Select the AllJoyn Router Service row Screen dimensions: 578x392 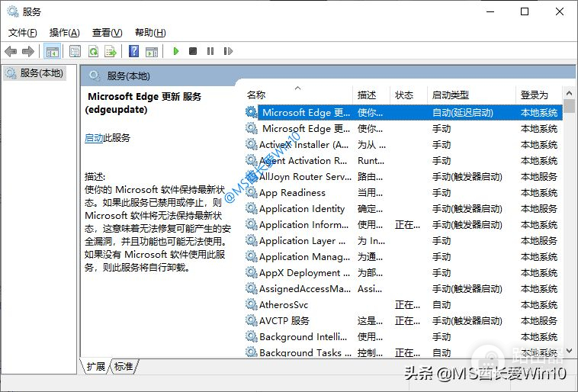pyautogui.click(x=403, y=177)
